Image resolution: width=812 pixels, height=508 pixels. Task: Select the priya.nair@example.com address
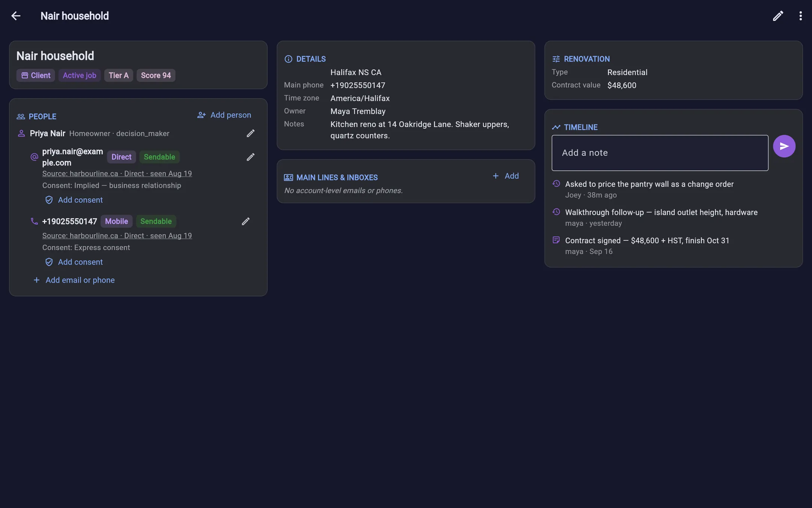(x=73, y=157)
